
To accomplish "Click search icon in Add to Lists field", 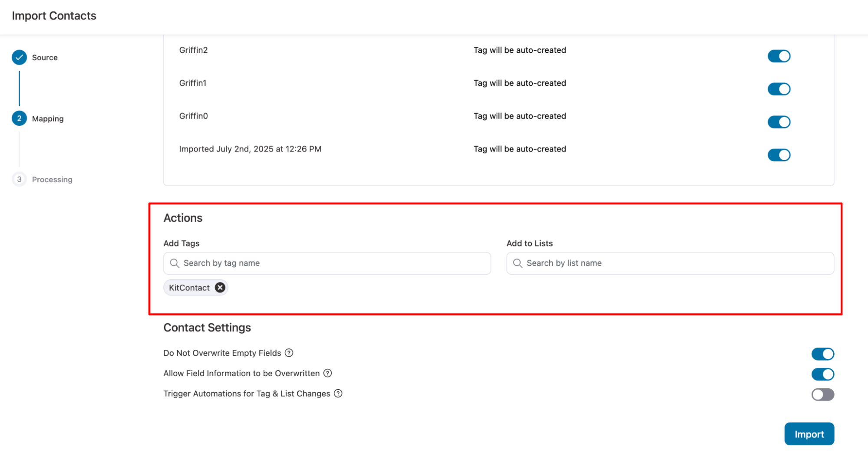I will (518, 263).
